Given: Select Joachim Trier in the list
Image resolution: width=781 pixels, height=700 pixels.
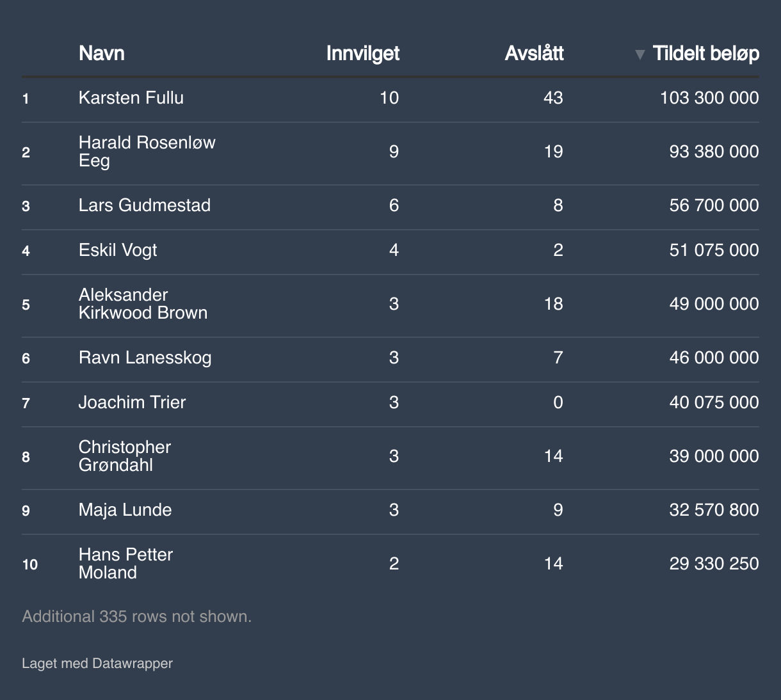Looking at the screenshot, I should pos(132,402).
